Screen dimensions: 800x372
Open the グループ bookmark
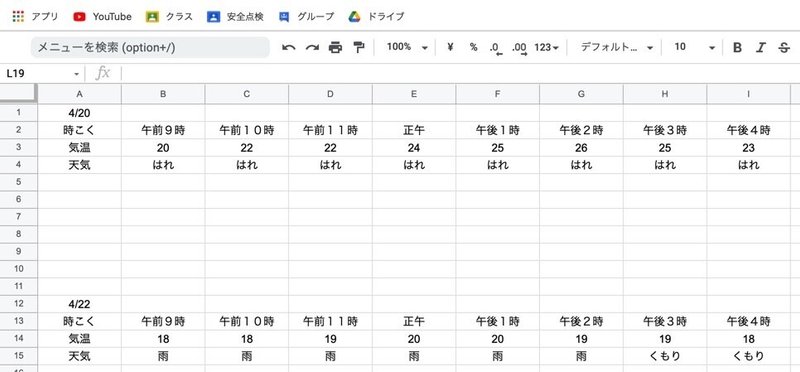click(x=307, y=16)
